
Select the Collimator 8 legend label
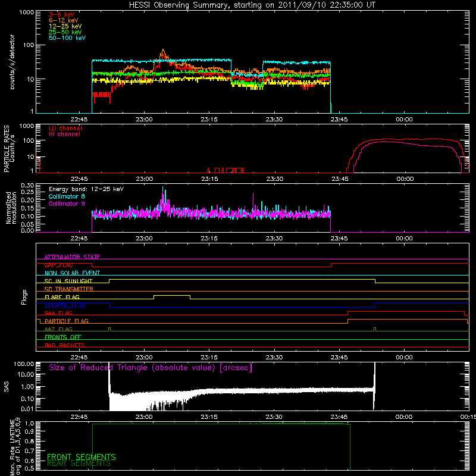(x=67, y=196)
